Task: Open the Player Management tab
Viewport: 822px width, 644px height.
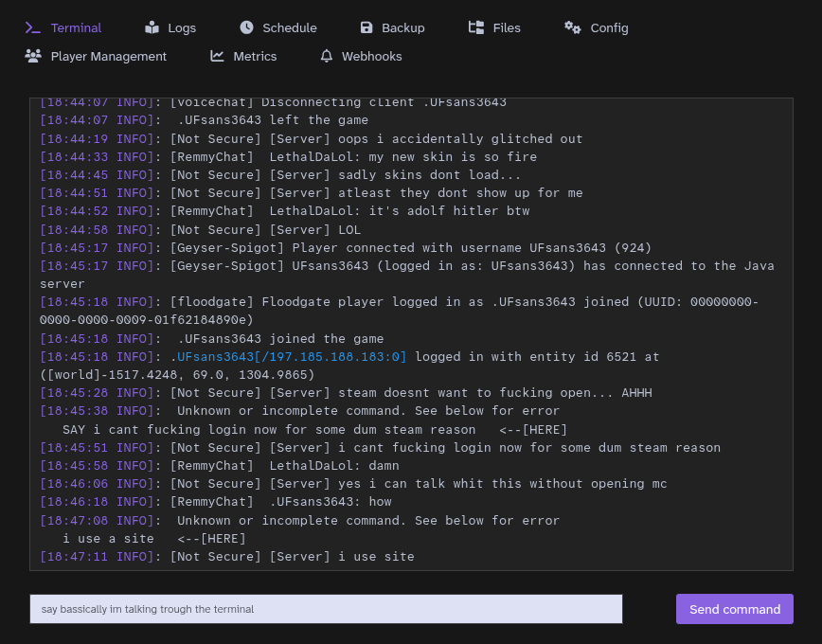Action: click(108, 57)
